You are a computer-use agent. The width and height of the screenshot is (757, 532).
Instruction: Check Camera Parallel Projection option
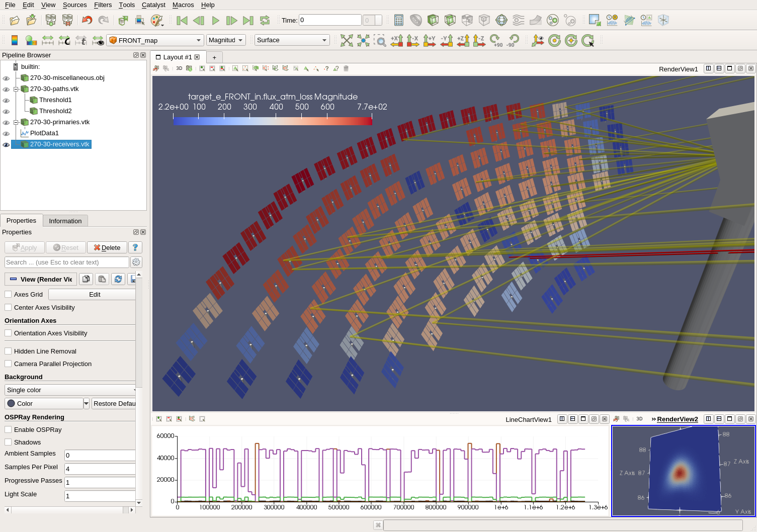click(x=8, y=364)
